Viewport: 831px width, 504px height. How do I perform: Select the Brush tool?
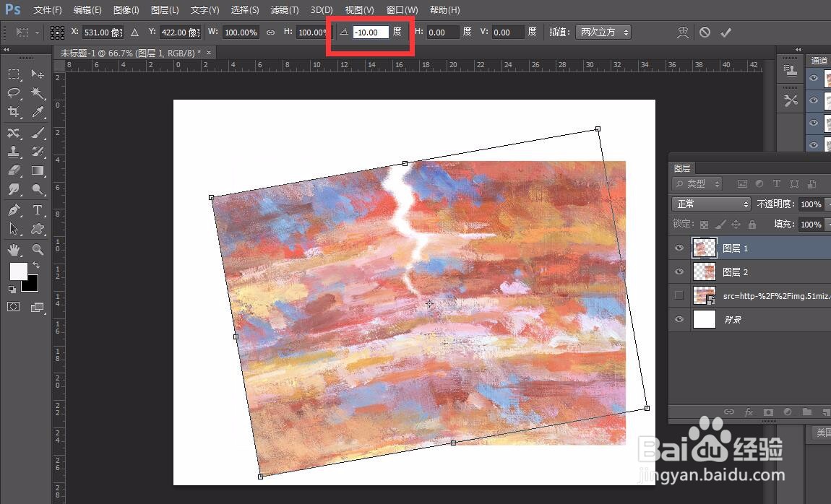coord(37,133)
